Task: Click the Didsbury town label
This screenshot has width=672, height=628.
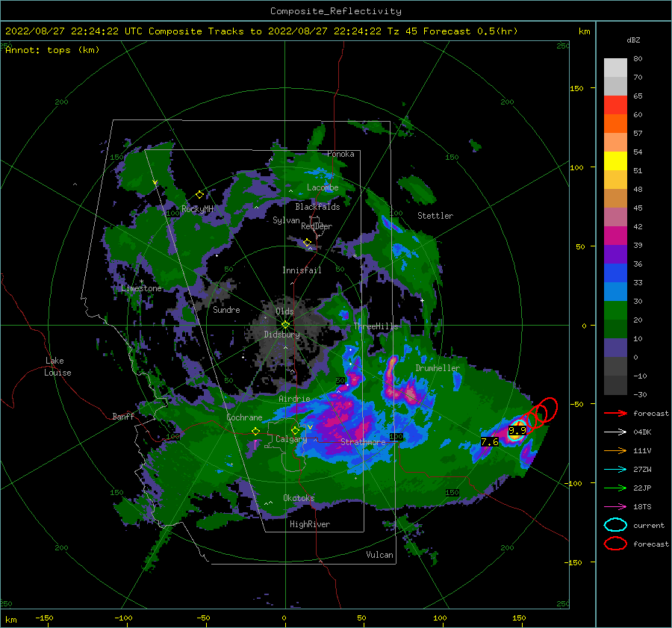Action: tap(281, 335)
